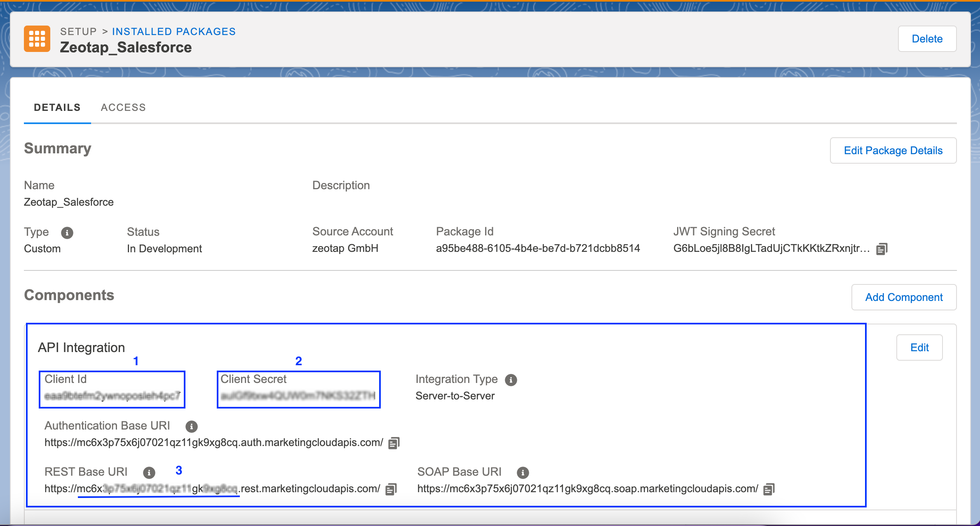Click the blurred Client Id value

point(112,396)
